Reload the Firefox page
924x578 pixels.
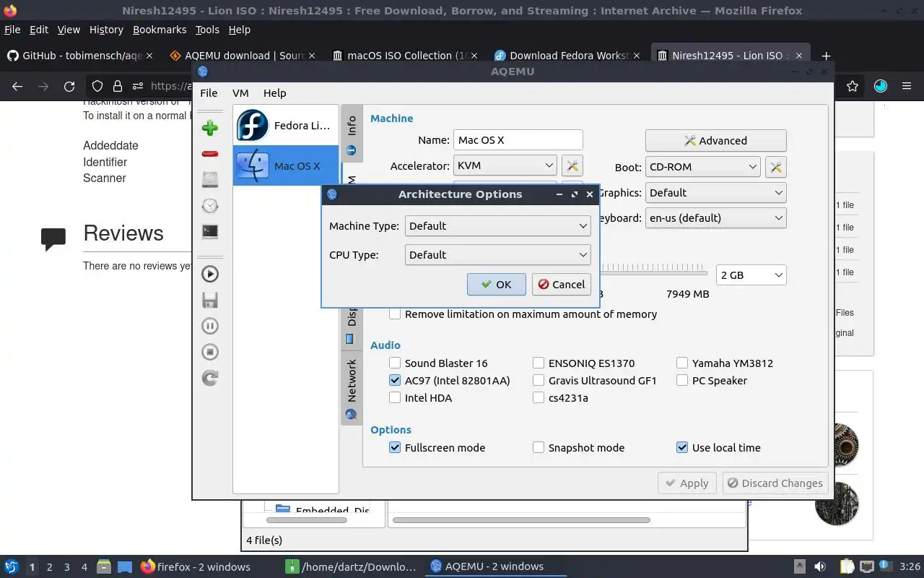click(x=69, y=86)
